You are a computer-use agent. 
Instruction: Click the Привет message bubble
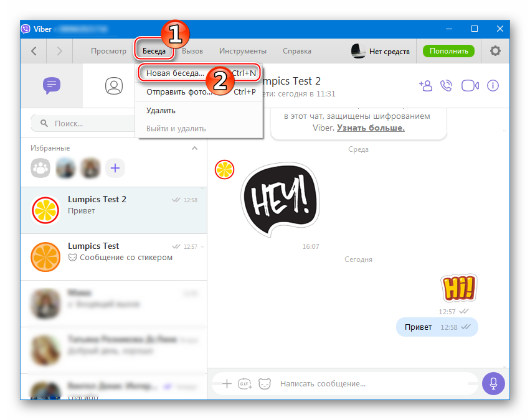[x=437, y=327]
